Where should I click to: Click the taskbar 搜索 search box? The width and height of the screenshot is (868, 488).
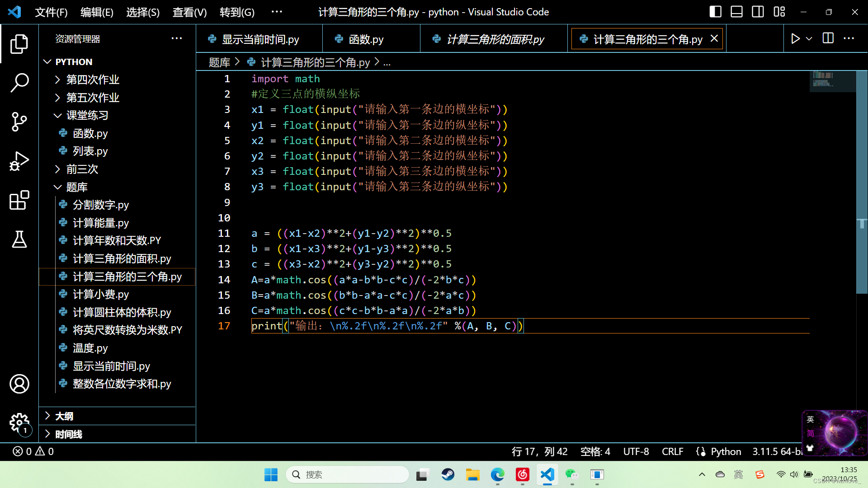tap(347, 474)
